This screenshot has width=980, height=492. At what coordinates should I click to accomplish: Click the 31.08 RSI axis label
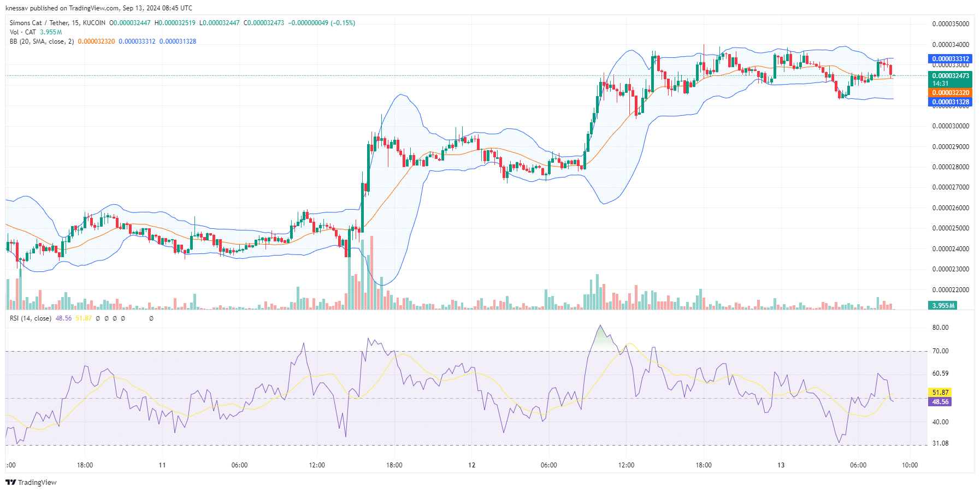click(940, 443)
